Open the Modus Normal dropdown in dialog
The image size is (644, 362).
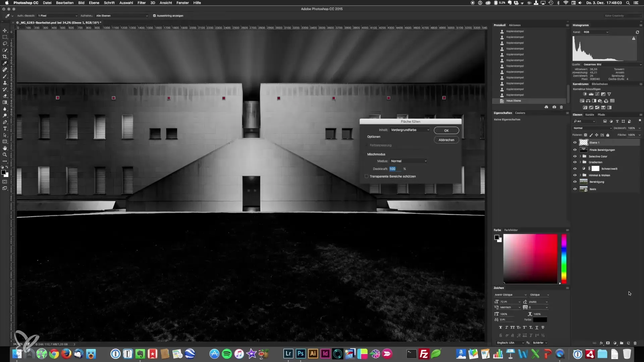tap(409, 161)
